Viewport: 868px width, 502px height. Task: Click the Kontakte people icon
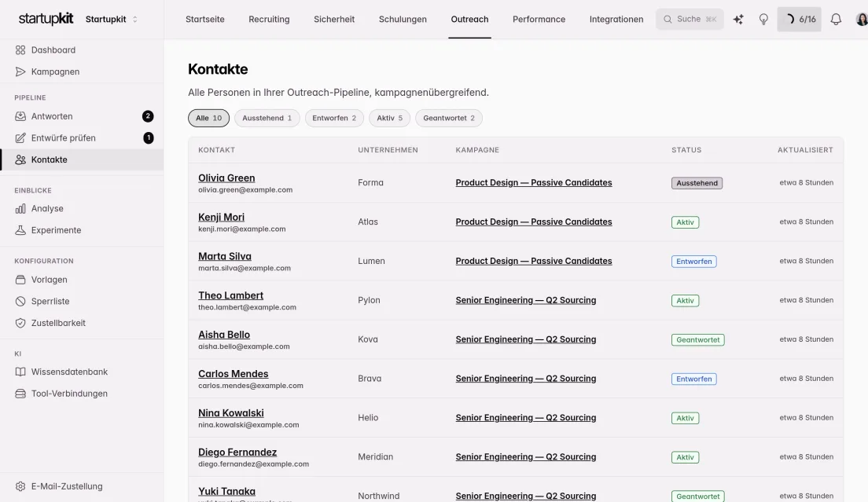20,159
